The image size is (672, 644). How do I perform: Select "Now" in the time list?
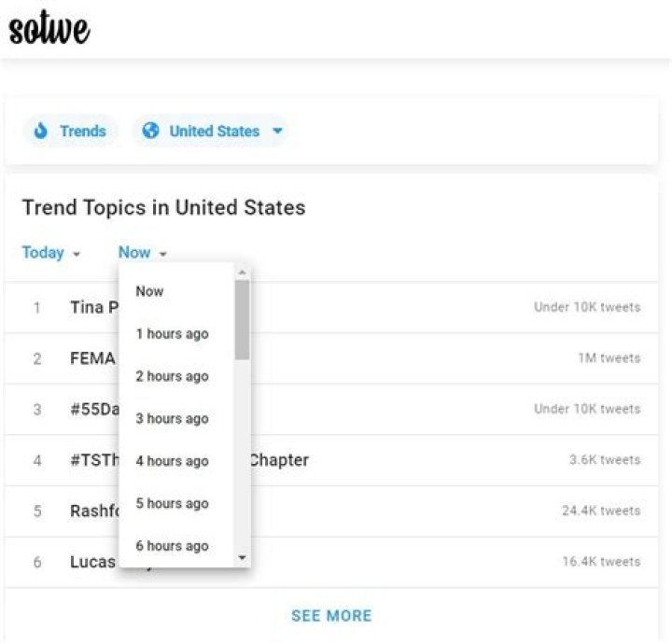click(x=149, y=291)
